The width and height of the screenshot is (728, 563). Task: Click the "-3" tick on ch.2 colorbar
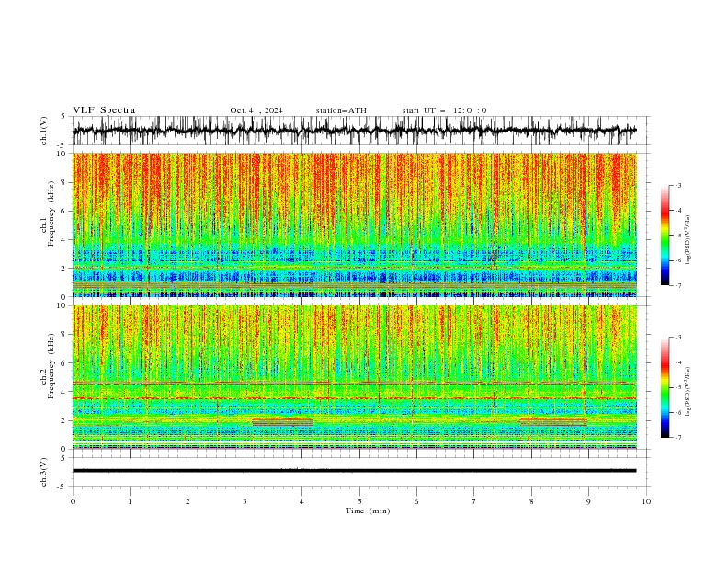click(678, 338)
